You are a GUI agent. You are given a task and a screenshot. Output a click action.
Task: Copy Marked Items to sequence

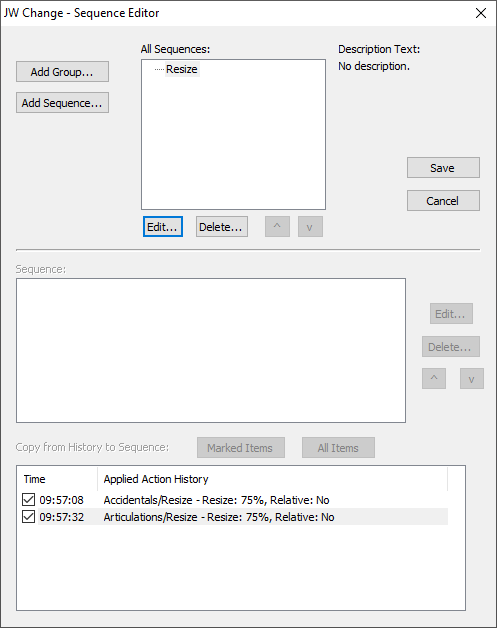tap(241, 447)
